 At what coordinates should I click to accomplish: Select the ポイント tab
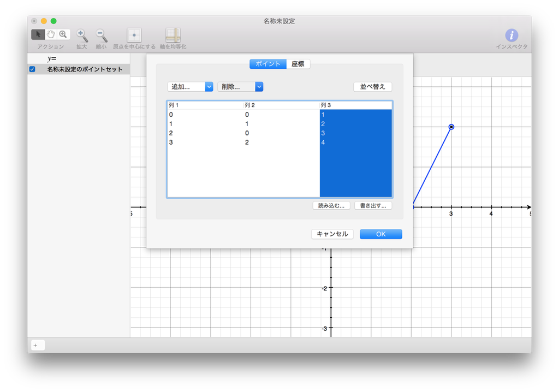(x=267, y=63)
